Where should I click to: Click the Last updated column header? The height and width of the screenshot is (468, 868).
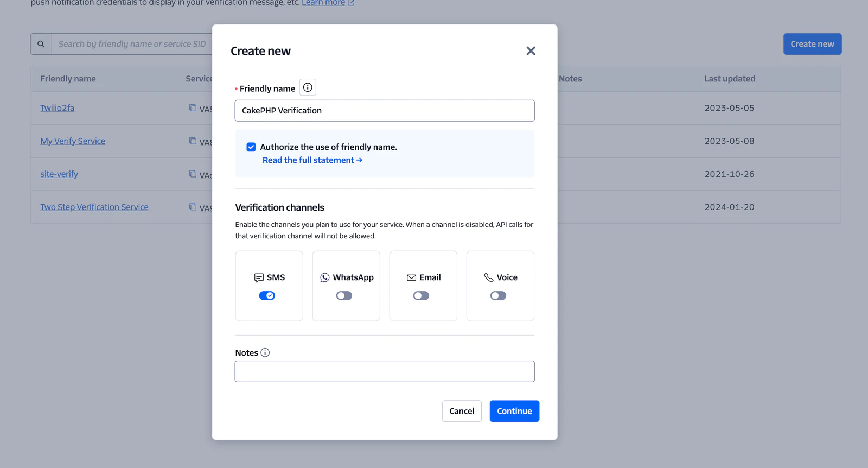730,79
